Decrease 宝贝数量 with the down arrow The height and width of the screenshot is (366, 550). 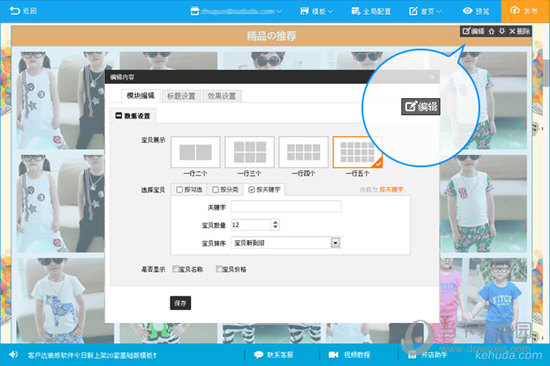point(275,227)
